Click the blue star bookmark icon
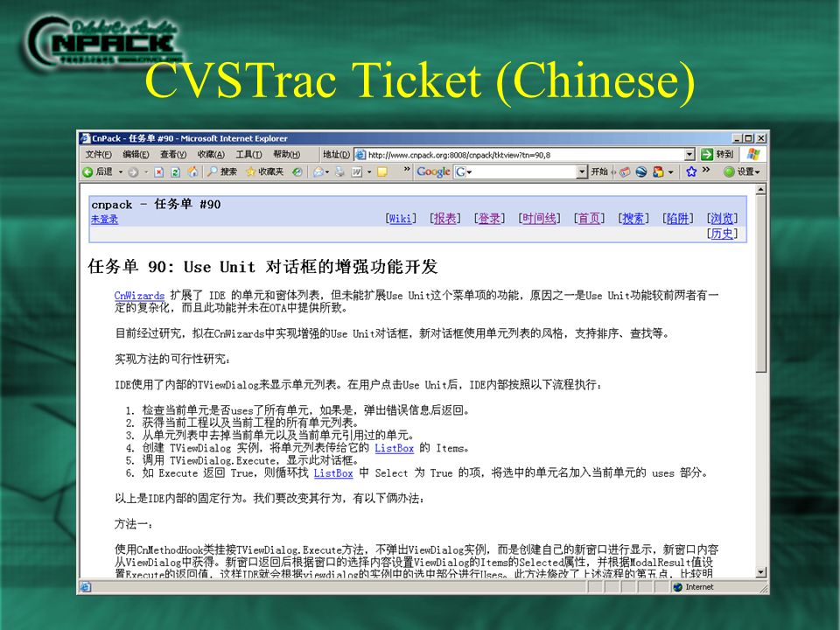 691,171
